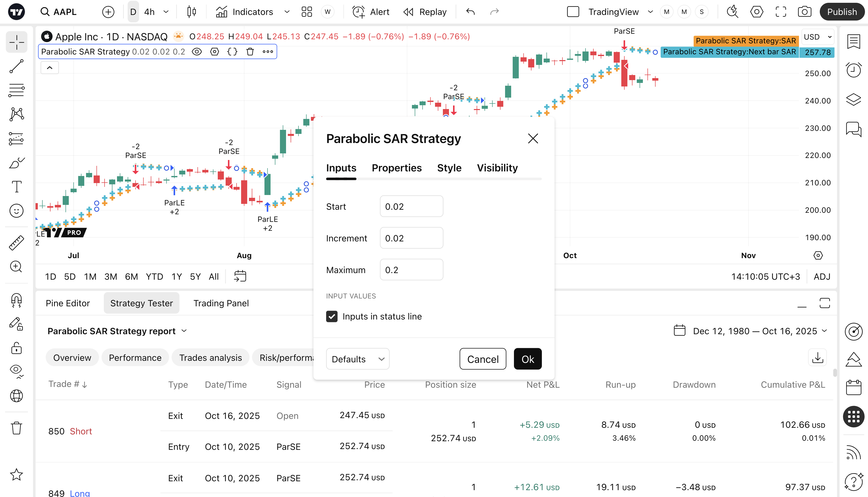Remove strategy using the trash icon in status line
Viewport: 868px width, 497px height.
[x=250, y=52]
